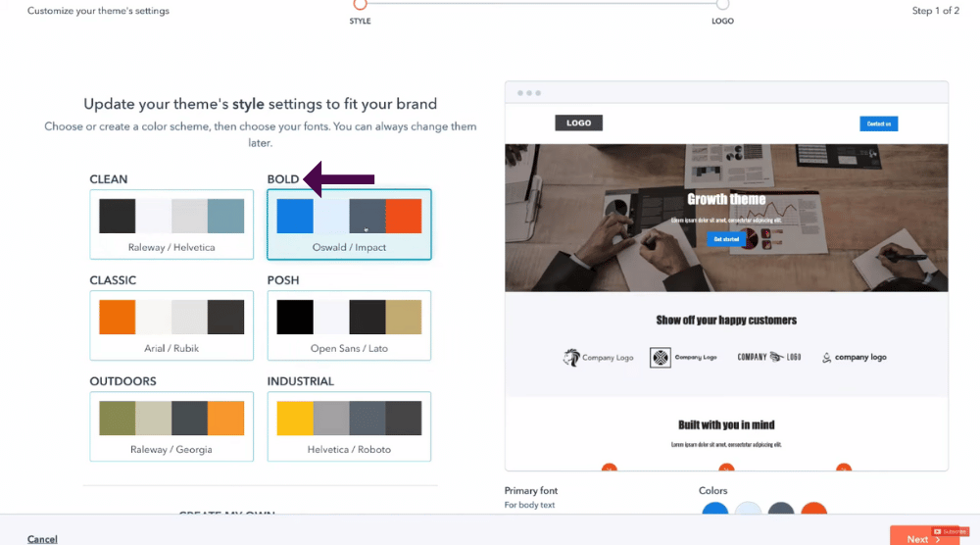Click the yellow swatch in Industrial card
The height and width of the screenshot is (545, 980).
click(x=295, y=419)
